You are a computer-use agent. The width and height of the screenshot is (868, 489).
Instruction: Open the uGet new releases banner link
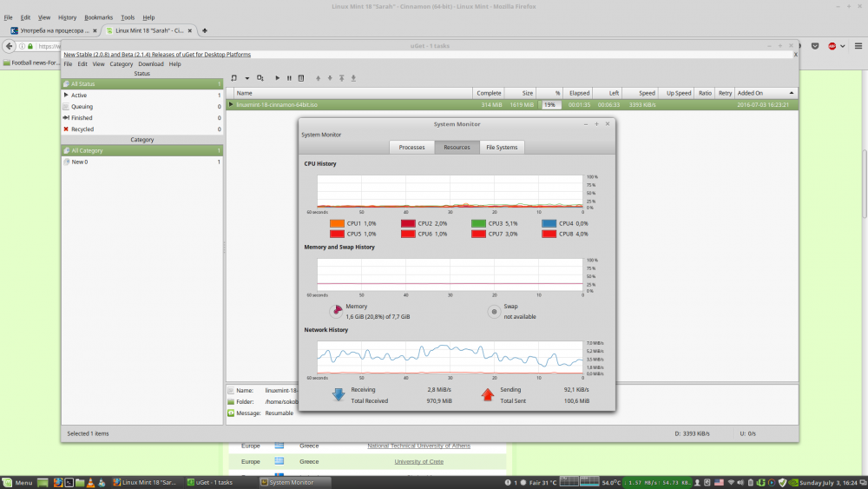click(x=157, y=54)
